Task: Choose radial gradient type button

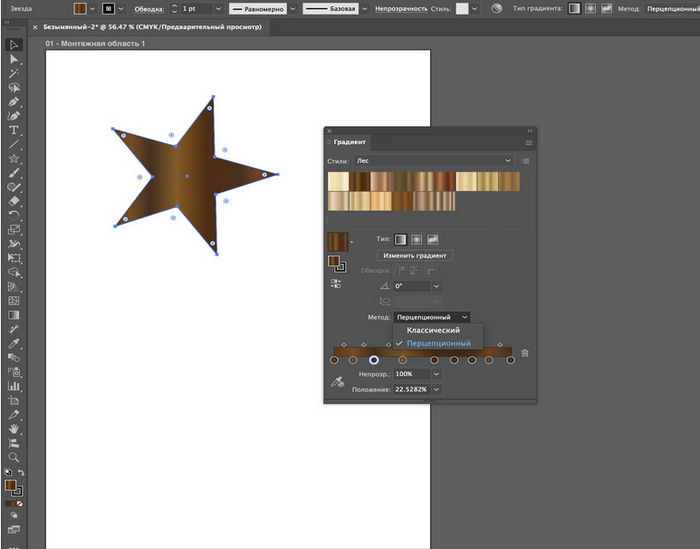Action: 417,240
